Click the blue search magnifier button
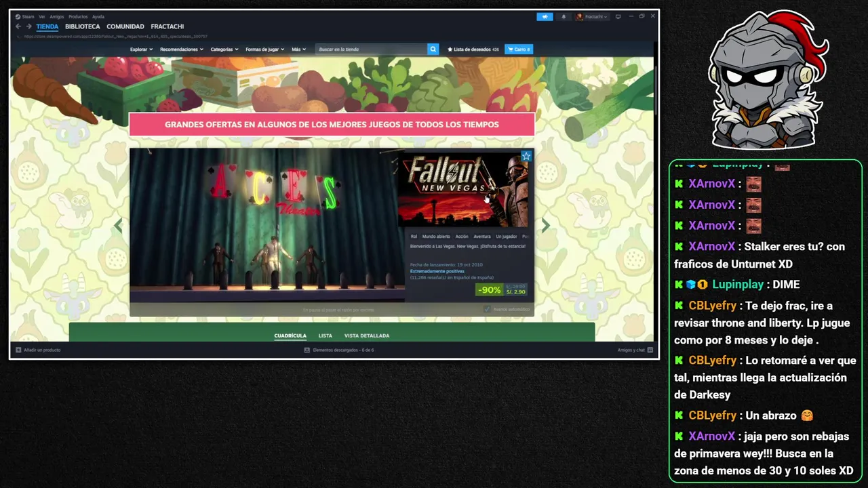 (x=433, y=49)
